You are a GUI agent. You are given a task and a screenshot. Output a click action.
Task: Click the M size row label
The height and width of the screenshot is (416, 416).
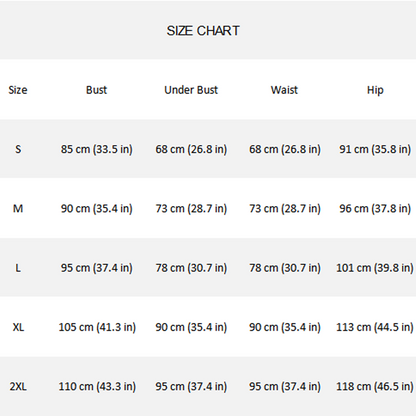pyautogui.click(x=18, y=209)
